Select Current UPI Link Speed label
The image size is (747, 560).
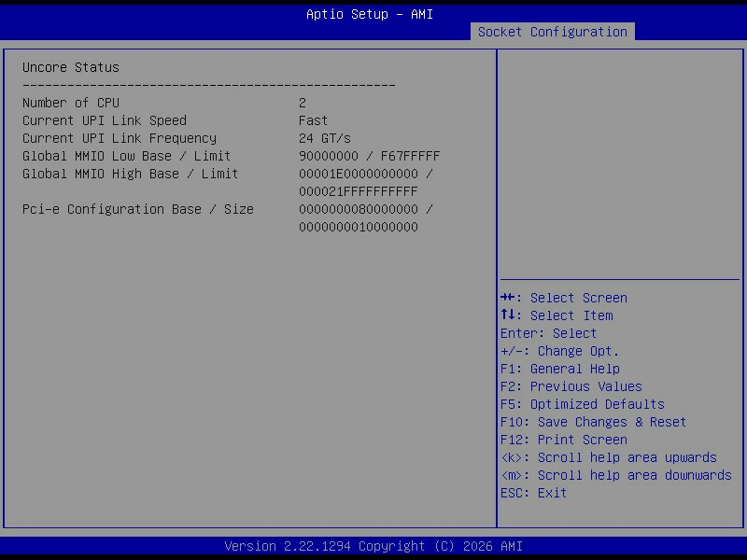105,120
